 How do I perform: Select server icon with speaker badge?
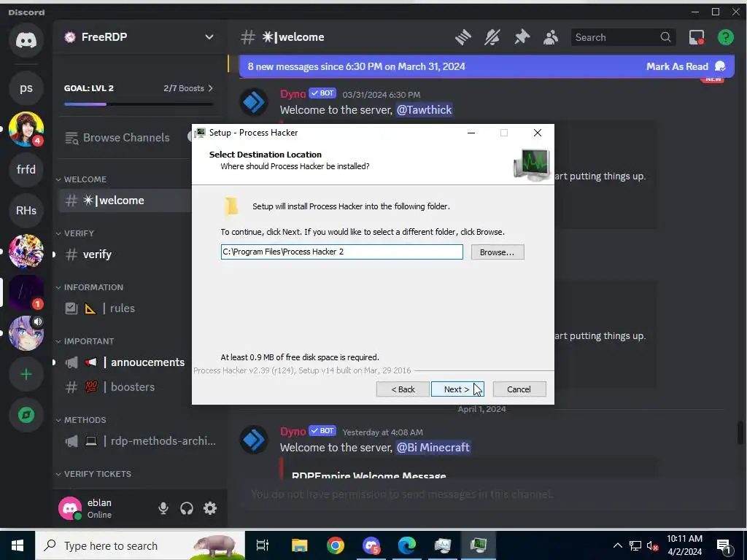click(26, 332)
